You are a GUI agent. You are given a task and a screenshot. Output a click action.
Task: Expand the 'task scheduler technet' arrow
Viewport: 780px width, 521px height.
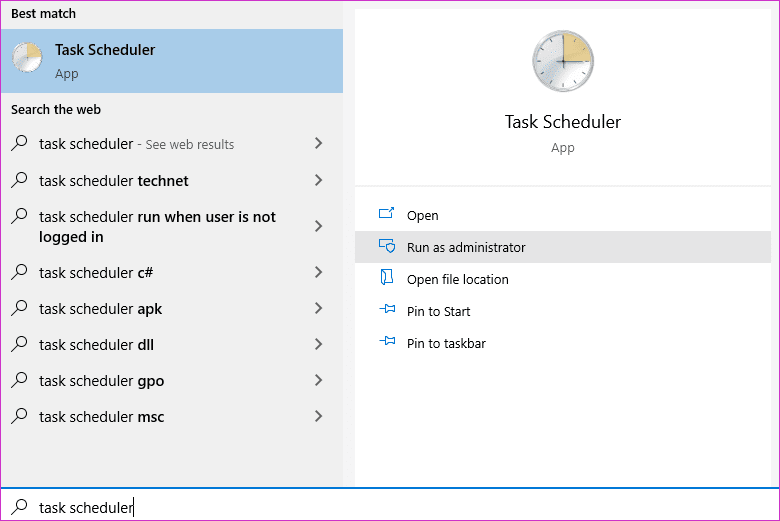coord(318,180)
